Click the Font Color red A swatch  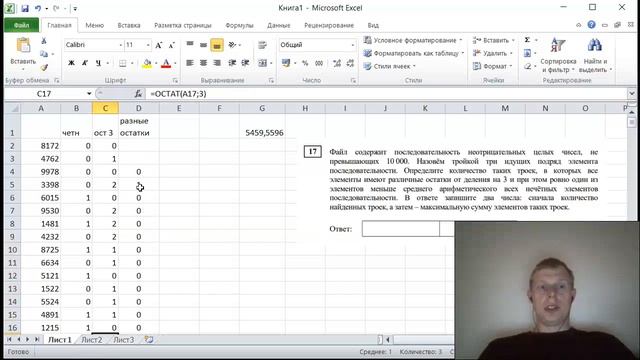[166, 63]
